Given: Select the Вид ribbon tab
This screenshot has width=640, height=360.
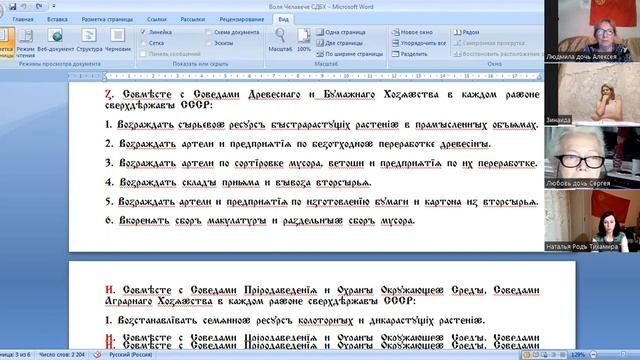Looking at the screenshot, I should [284, 19].
